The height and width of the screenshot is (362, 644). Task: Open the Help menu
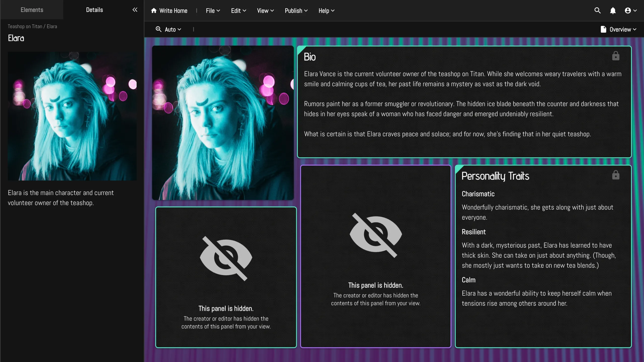pos(326,11)
